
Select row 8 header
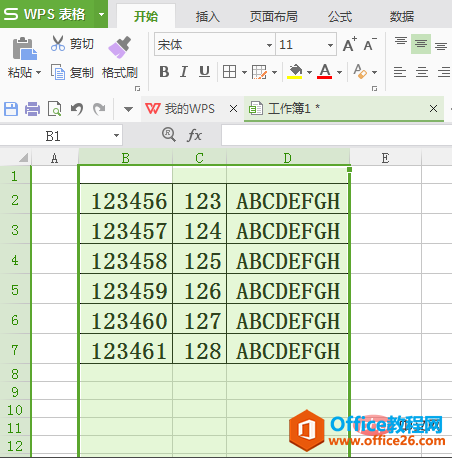pyautogui.click(x=15, y=374)
